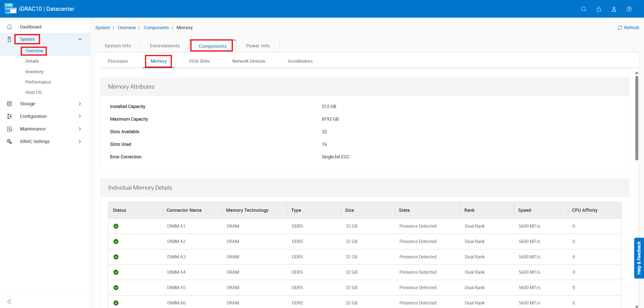Expand the Configuration menu arrow

click(x=80, y=116)
